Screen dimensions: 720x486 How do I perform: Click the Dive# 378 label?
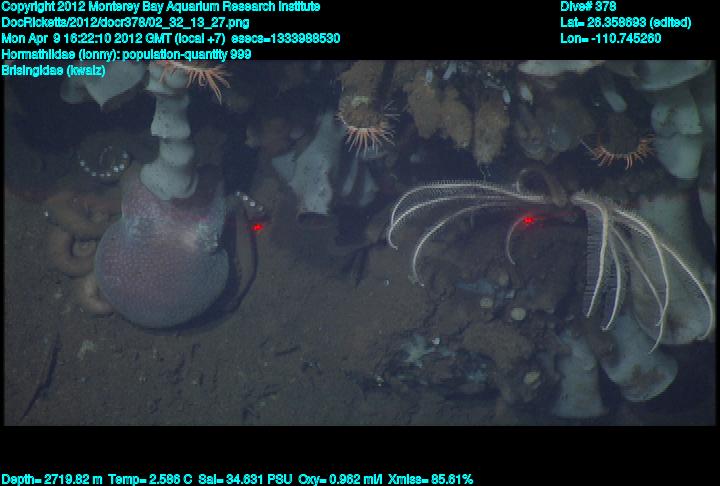click(x=588, y=7)
